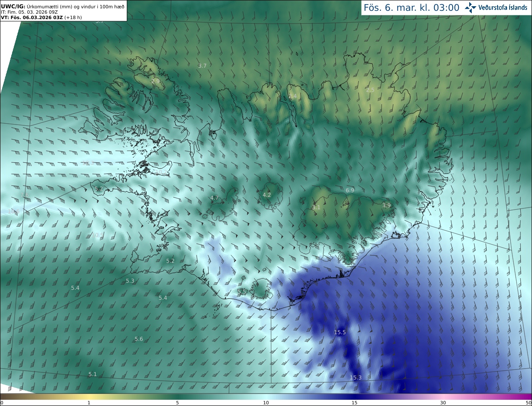Click the 6.9 value on the map
The width and height of the screenshot is (532, 406).
coord(350,190)
